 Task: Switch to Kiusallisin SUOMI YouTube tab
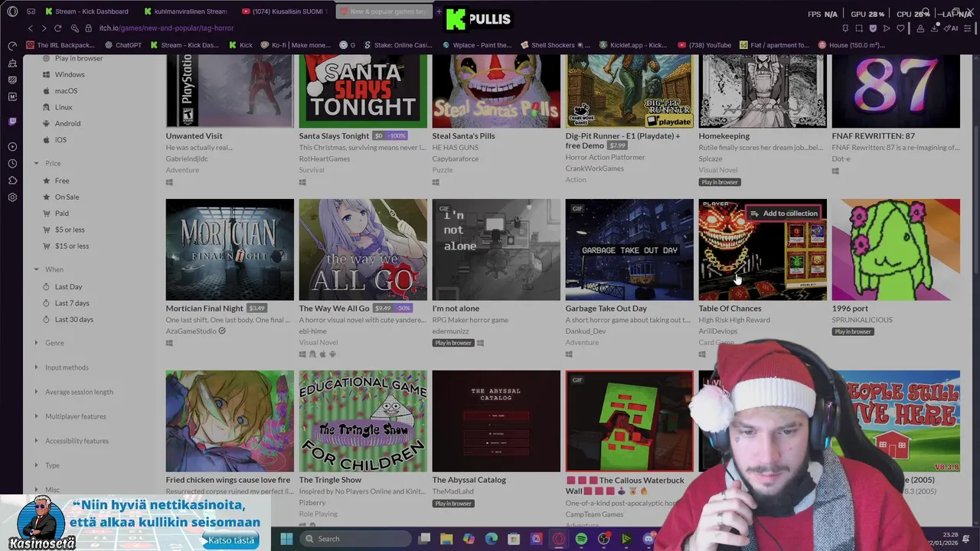tap(283, 11)
